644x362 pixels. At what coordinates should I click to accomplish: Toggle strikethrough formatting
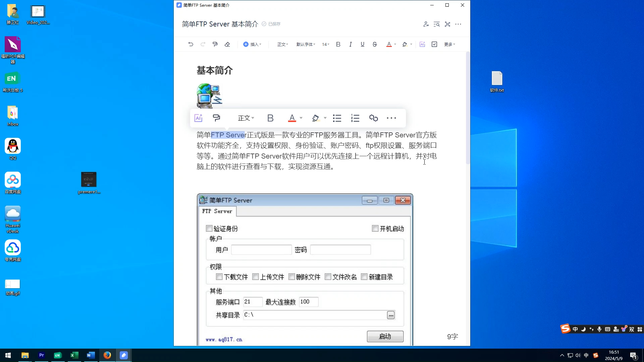375,44
